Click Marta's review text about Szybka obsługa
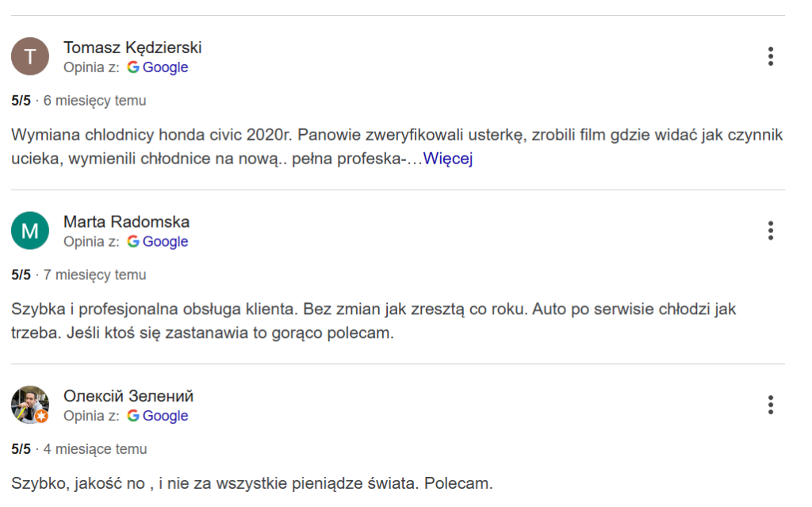 point(373,321)
